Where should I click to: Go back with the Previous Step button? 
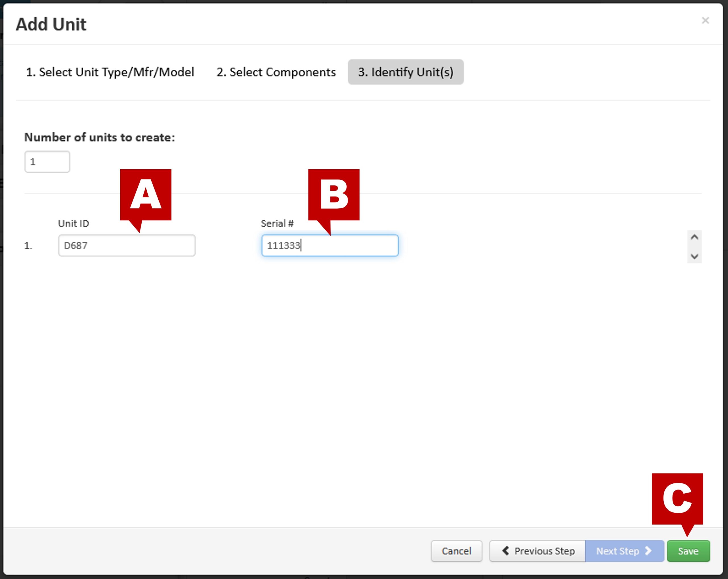click(537, 551)
